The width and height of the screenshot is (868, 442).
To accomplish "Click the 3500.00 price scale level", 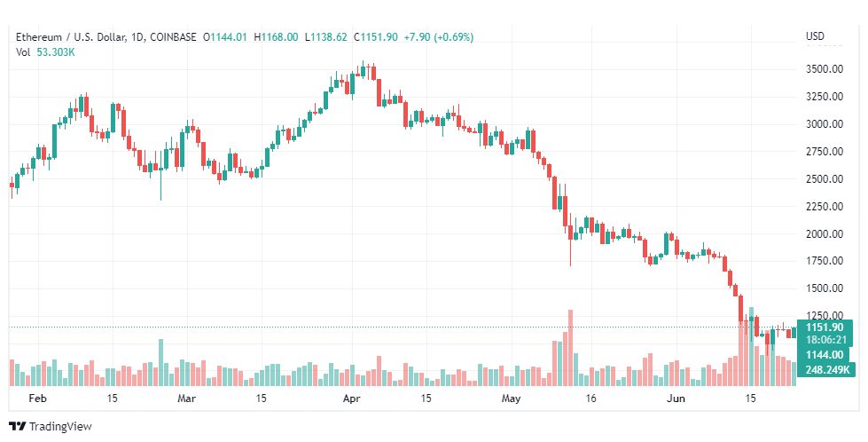I will click(x=825, y=69).
